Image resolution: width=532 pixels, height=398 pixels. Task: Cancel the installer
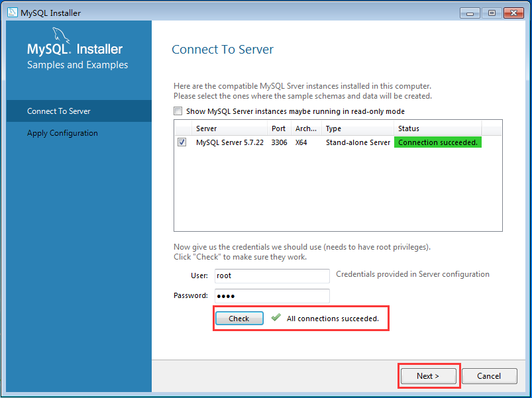point(489,376)
